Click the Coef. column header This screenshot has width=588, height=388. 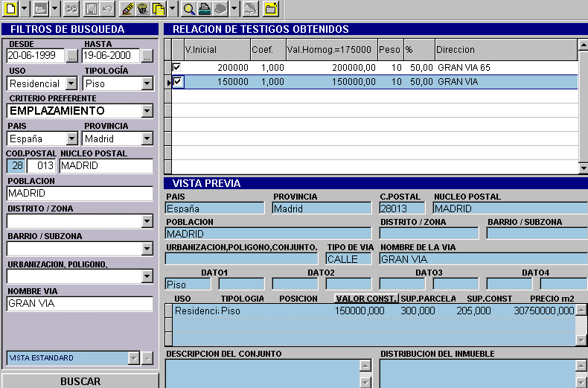(x=268, y=50)
